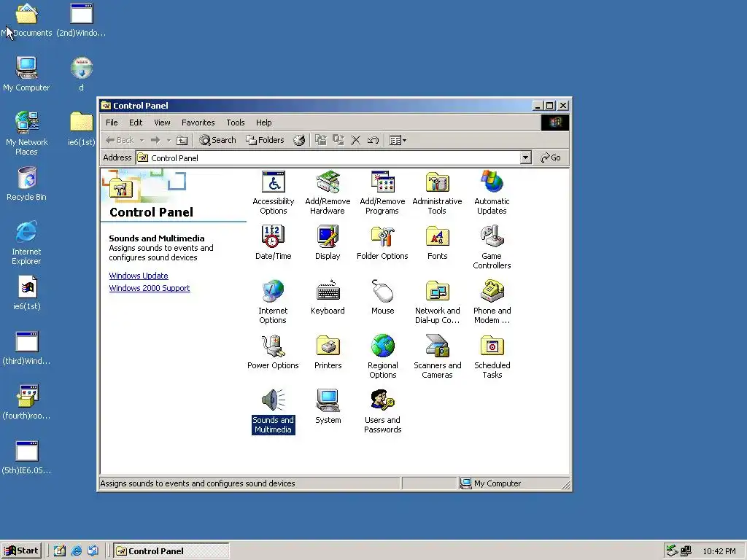747x560 pixels.
Task: Open the File menu
Action: point(112,122)
